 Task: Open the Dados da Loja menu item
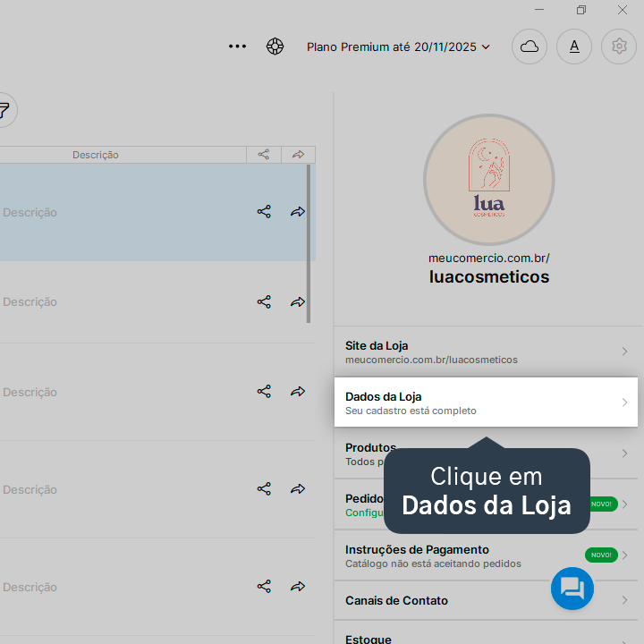[x=486, y=402]
